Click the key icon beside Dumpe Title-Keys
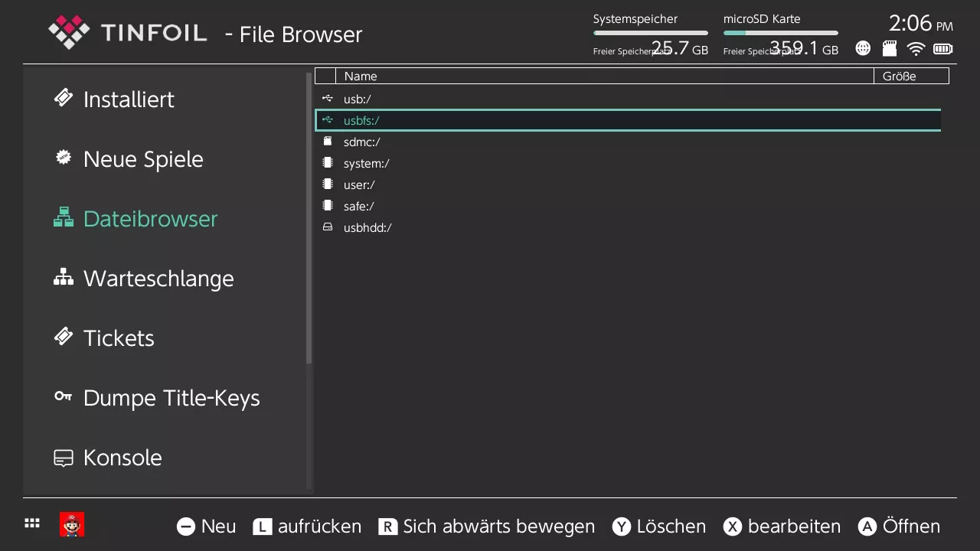Image resolution: width=980 pixels, height=551 pixels. (63, 396)
